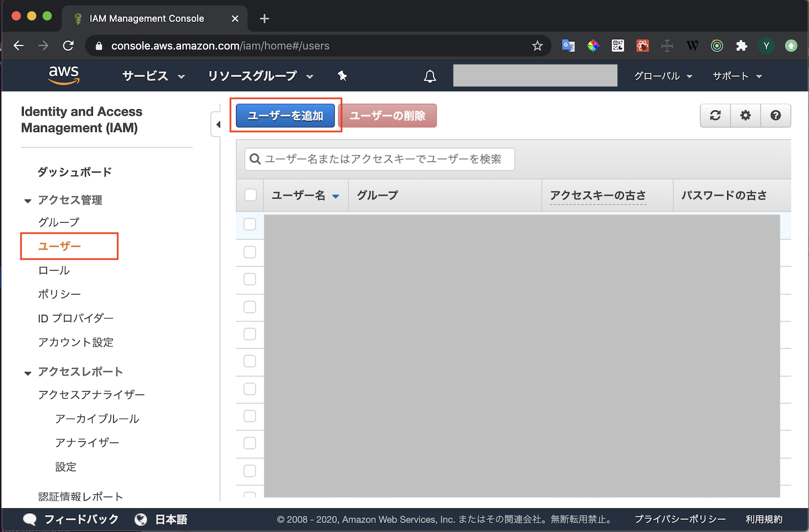Open the red extension icon
Viewport: 809px width, 532px height.
point(642,46)
